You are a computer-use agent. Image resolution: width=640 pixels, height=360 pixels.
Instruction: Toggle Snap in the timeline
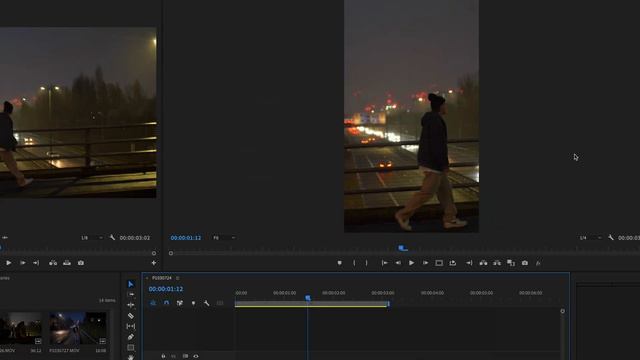coord(167,303)
